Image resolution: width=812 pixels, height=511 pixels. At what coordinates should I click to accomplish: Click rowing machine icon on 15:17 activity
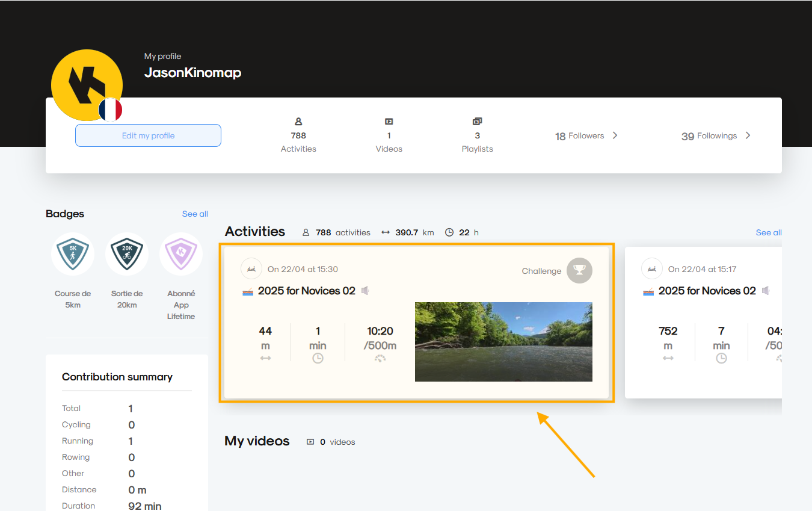click(652, 269)
